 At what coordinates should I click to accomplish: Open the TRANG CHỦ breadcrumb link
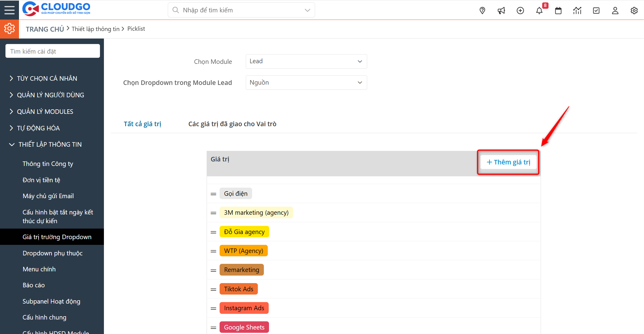tap(45, 29)
